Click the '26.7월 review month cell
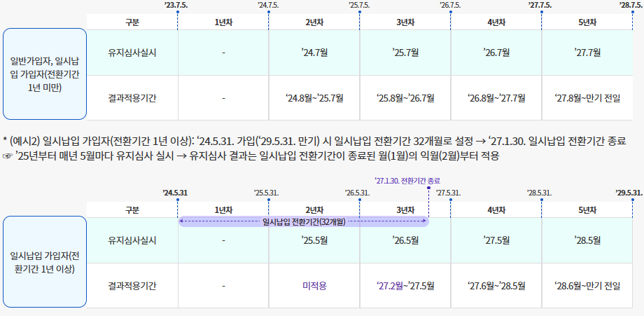This screenshot has width=644, height=316. pos(496,53)
